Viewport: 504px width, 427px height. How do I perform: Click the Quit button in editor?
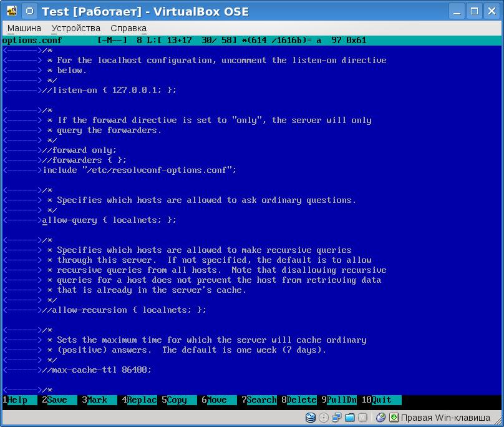click(x=381, y=400)
